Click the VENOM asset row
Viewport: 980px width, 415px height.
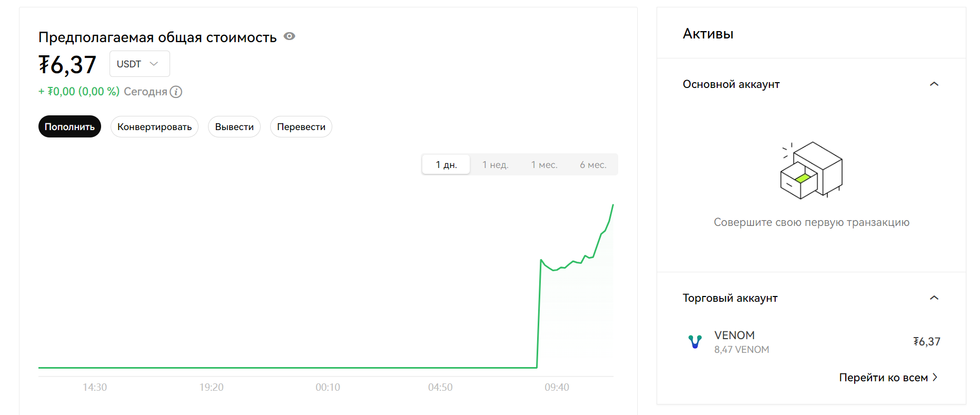811,342
